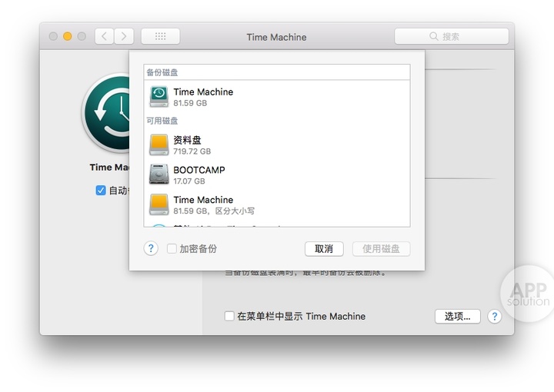
Task: Select the BOOTCAMP disk name
Action: click(199, 170)
